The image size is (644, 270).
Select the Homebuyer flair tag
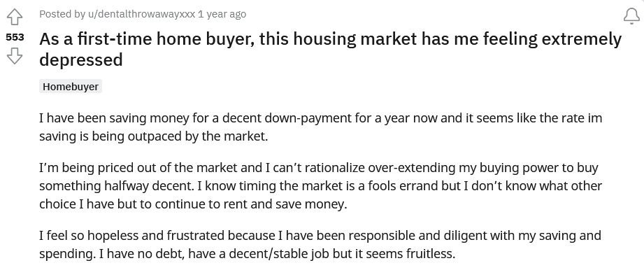[71, 87]
